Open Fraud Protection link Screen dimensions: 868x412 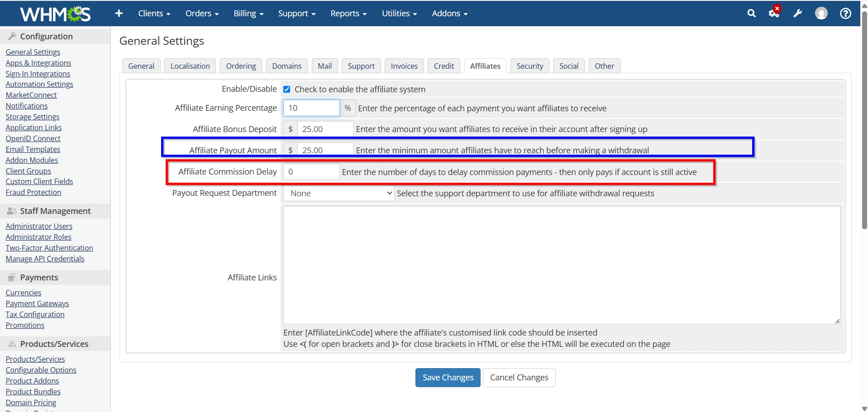(x=33, y=192)
